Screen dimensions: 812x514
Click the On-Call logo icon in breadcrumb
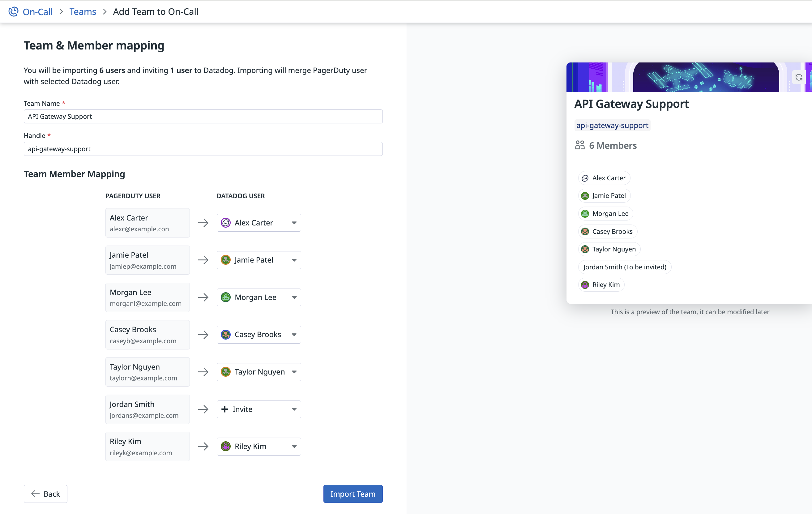[14, 11]
